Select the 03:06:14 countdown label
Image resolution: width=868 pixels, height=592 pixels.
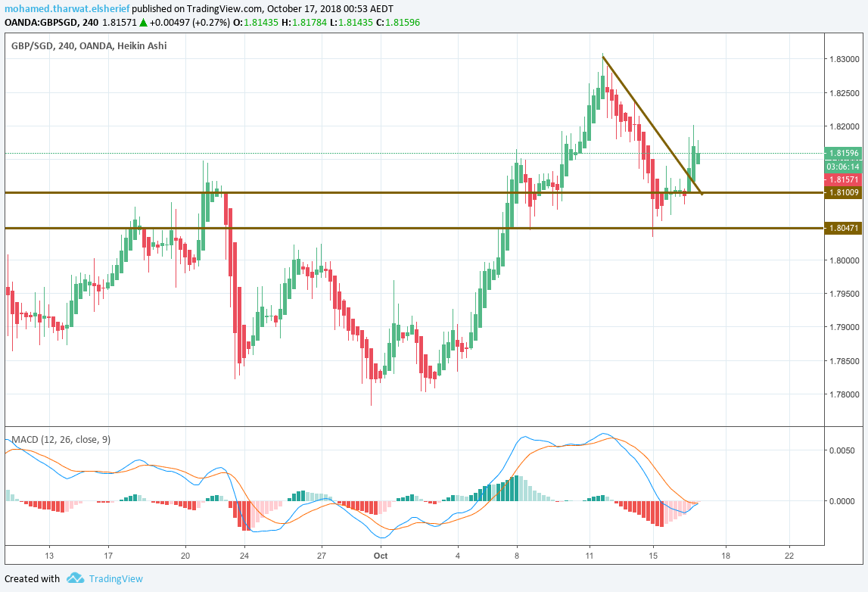coord(843,166)
